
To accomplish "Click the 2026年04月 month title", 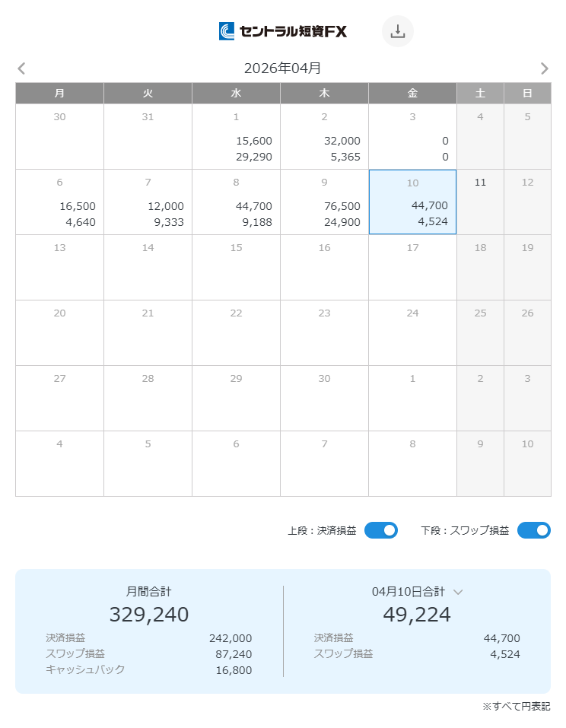I will (x=282, y=68).
